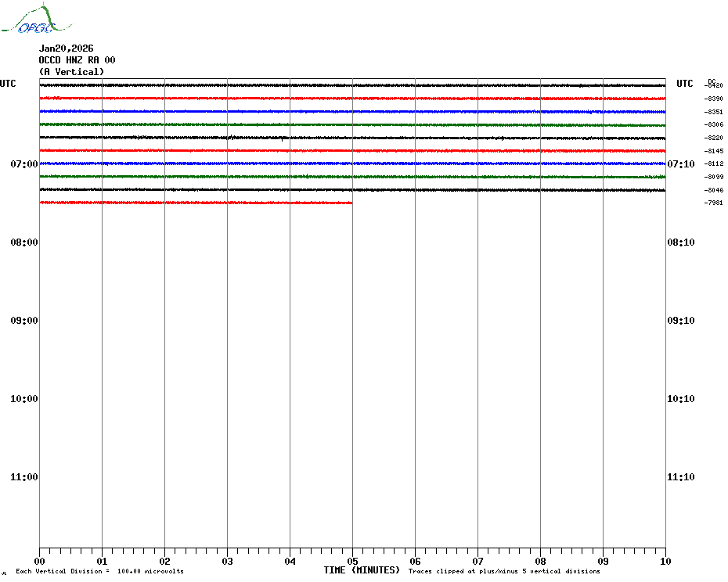
Task: Click the UTC label right of the plot
Action: coord(684,84)
